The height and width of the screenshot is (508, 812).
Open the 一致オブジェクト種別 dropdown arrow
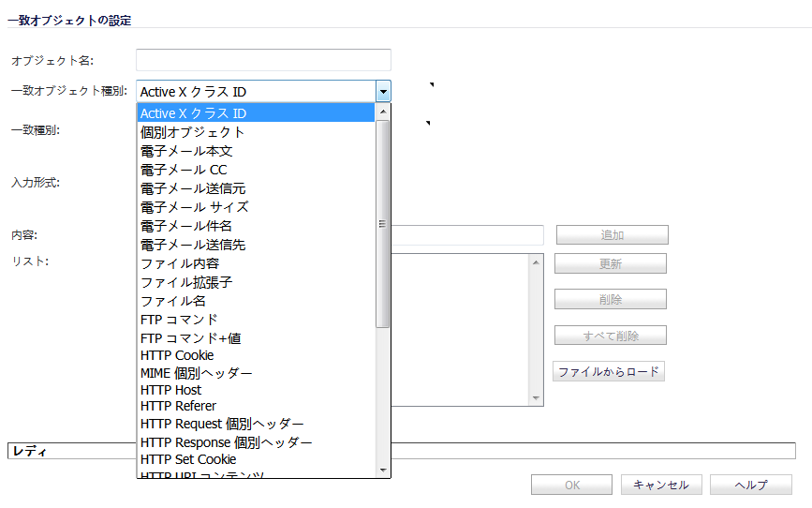[383, 92]
